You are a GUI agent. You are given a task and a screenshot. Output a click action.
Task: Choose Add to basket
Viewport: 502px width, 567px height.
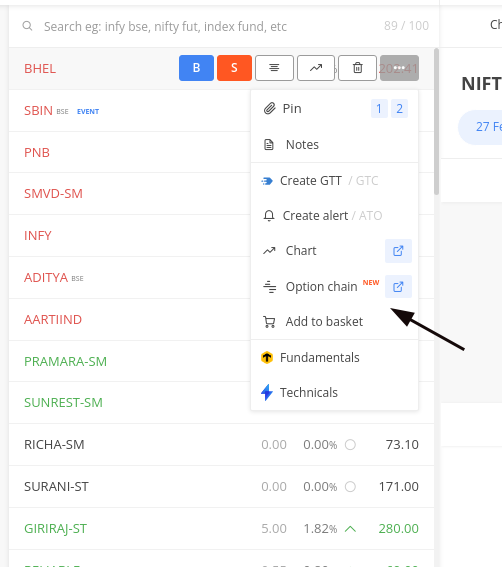[x=335, y=321]
